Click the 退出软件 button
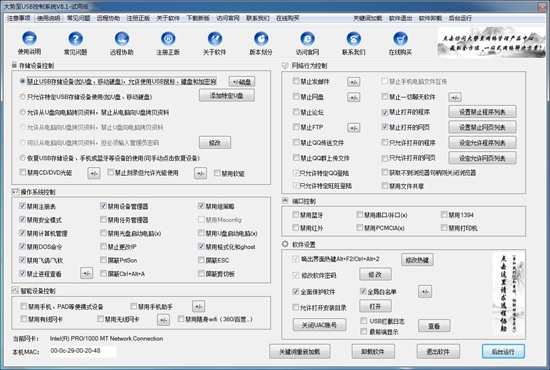Screen dimensions: 550x370 [438, 351]
